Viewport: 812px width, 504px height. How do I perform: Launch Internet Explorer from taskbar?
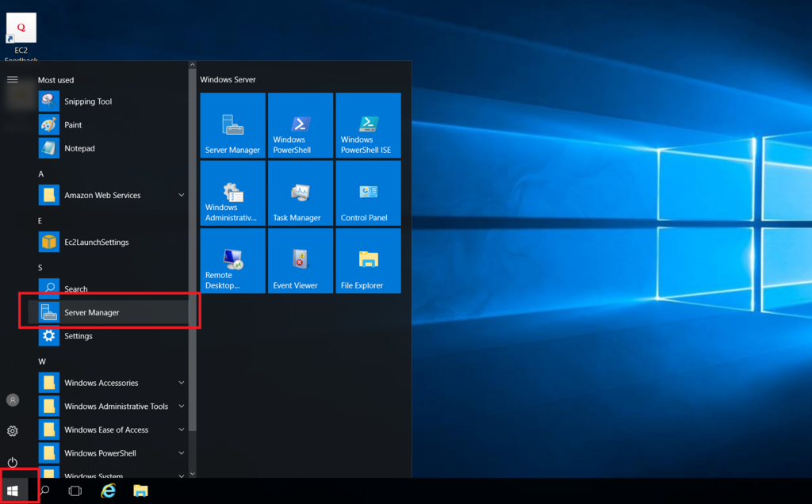coord(108,491)
